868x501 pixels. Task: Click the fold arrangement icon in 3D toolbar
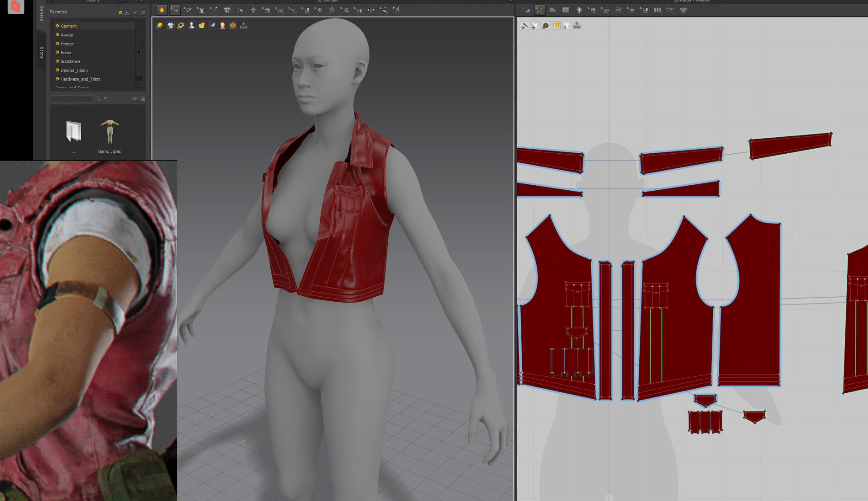click(x=240, y=10)
